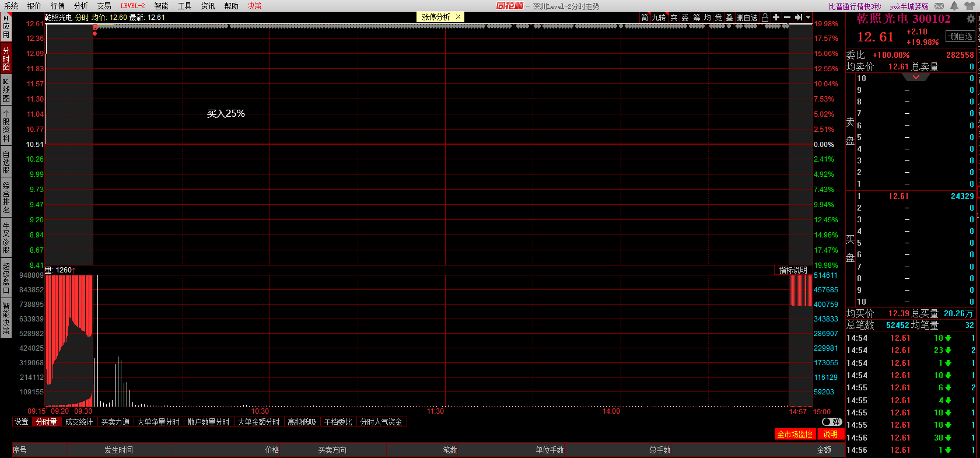
Task: Select the 竞 toolbar button
Action: click(719, 18)
